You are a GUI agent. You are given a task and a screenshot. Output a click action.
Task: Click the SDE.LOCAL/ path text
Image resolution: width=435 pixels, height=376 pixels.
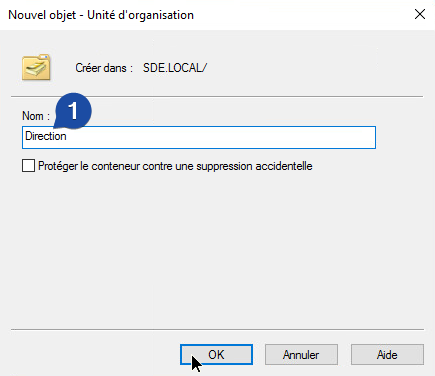pyautogui.click(x=175, y=68)
